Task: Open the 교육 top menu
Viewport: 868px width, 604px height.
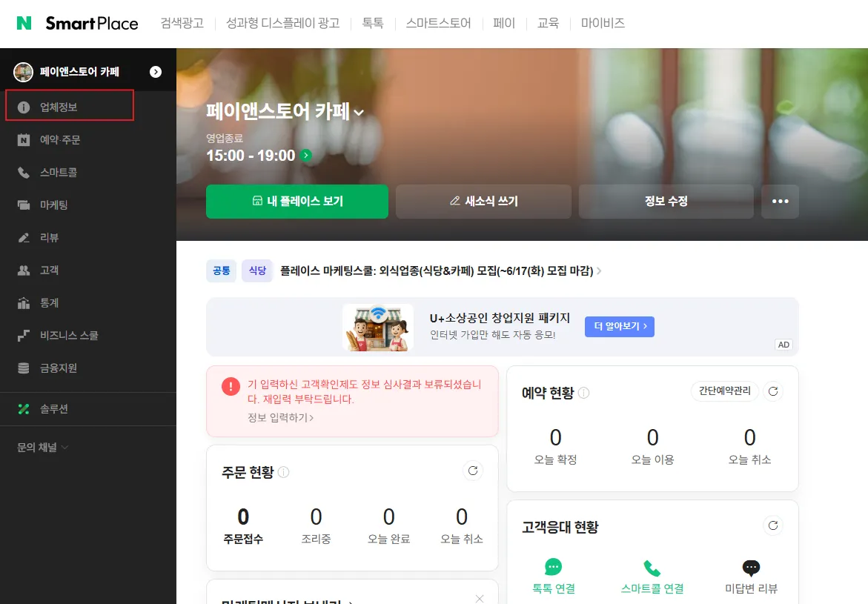Action: point(548,23)
